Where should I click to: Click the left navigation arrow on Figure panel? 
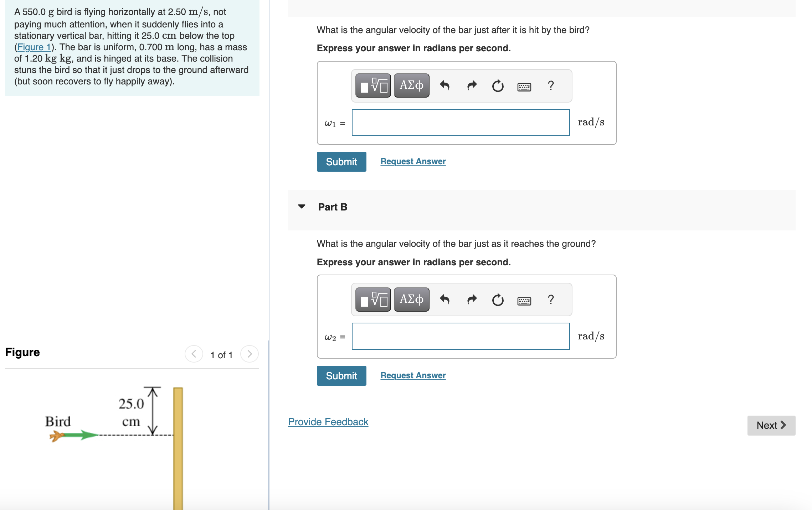[x=193, y=353]
